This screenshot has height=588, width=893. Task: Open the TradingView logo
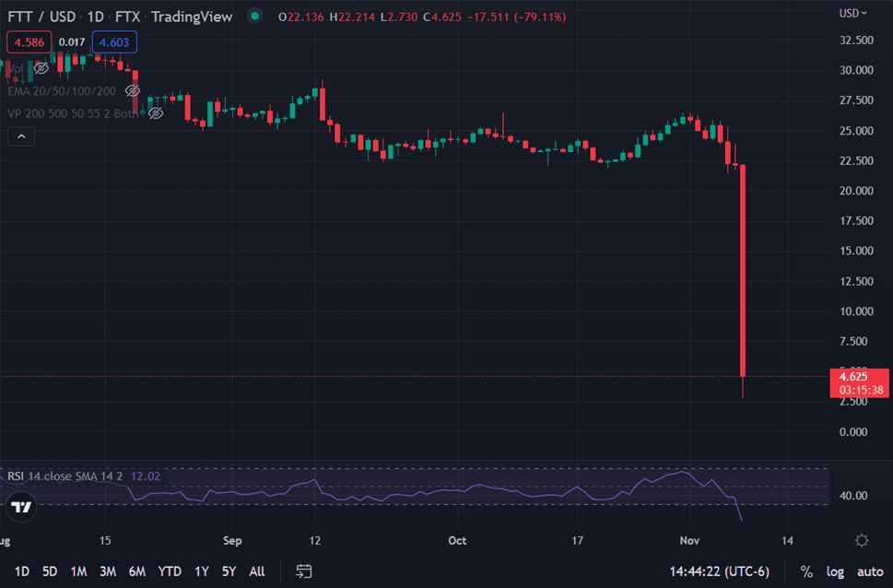21,507
